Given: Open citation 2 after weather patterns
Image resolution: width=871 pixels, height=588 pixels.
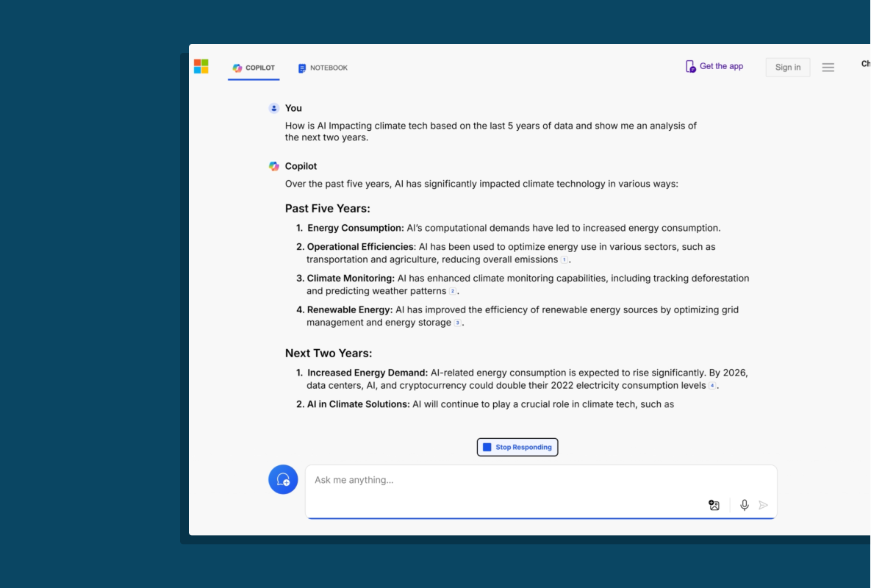Looking at the screenshot, I should [453, 292].
